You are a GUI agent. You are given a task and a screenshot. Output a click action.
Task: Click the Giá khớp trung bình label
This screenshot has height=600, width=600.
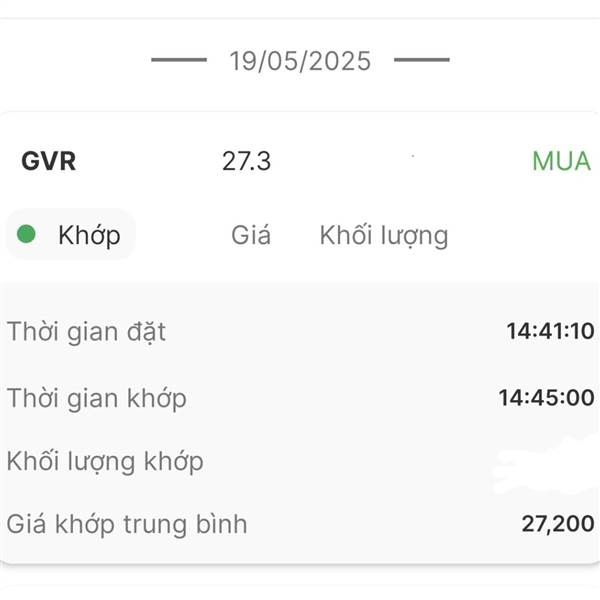[x=127, y=524]
